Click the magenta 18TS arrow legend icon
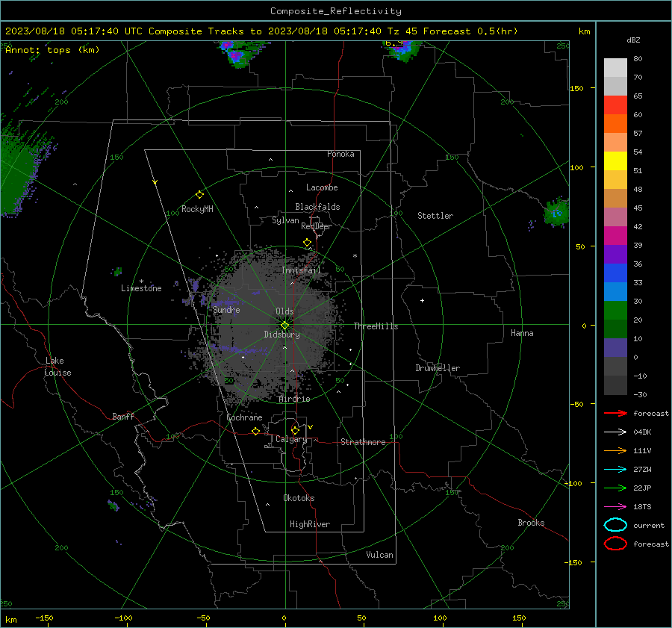The height and width of the screenshot is (628, 672). click(615, 507)
